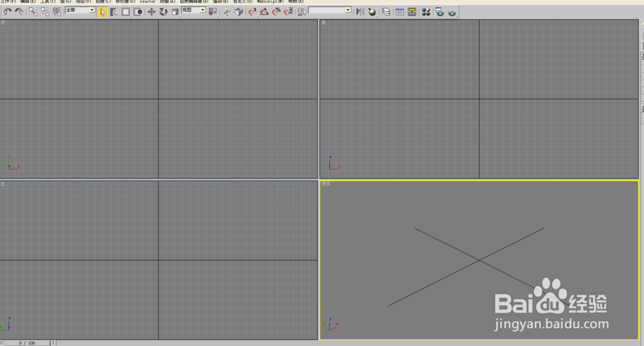
Task: Activate the Select and Link tool
Action: point(33,12)
